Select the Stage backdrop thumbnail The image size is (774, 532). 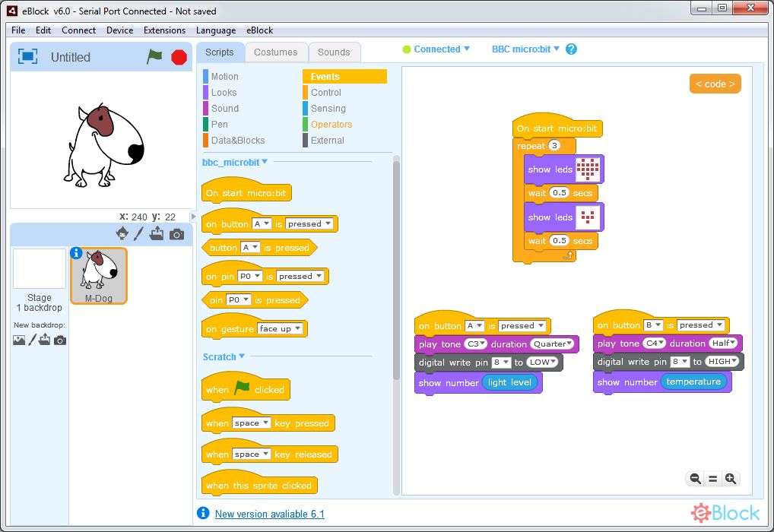pyautogui.click(x=40, y=269)
